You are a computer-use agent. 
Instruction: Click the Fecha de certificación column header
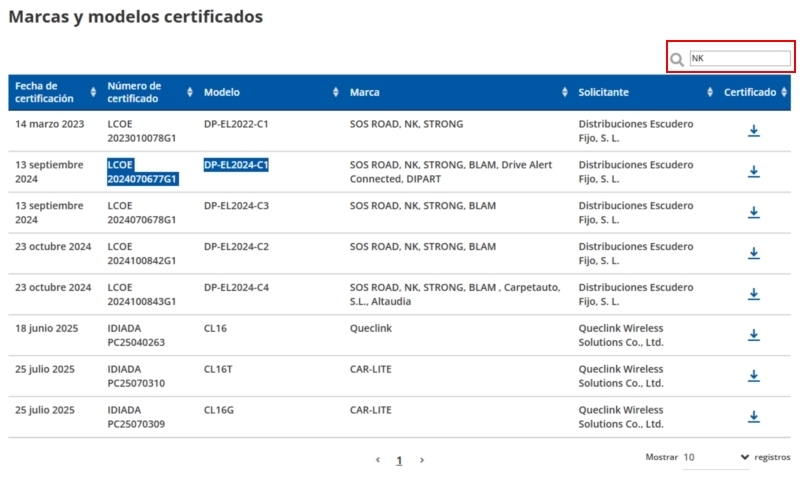click(x=44, y=92)
